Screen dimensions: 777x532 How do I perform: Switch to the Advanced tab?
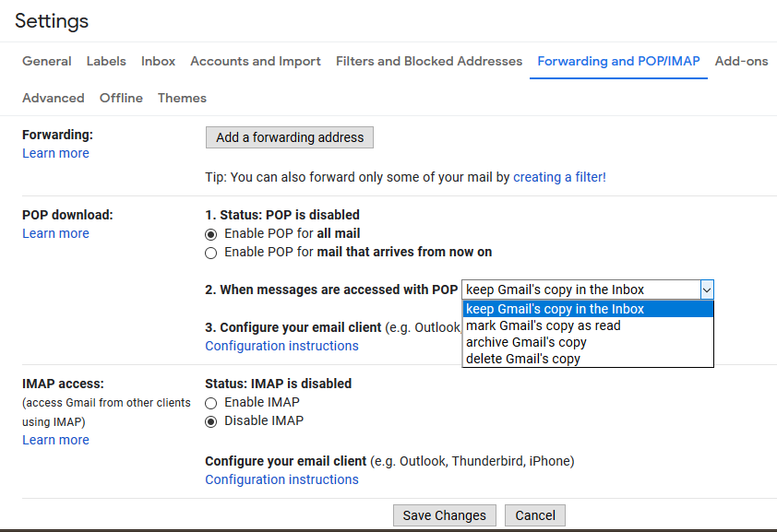[x=53, y=98]
